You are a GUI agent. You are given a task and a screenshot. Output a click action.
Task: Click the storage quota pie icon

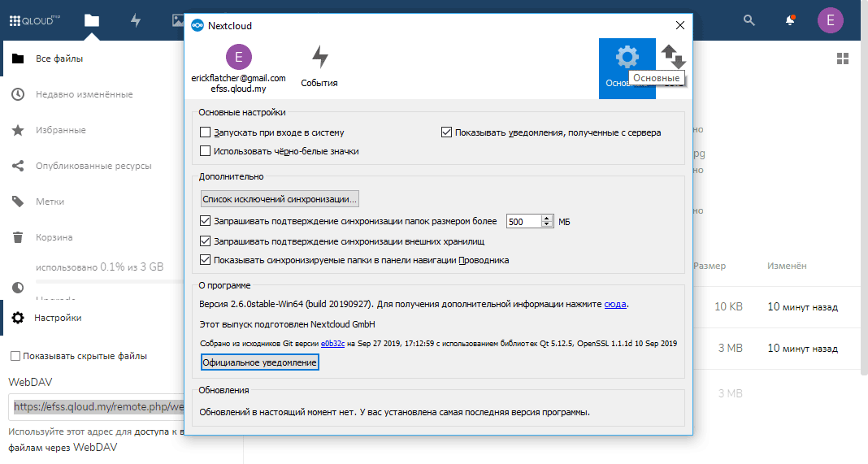click(x=18, y=288)
